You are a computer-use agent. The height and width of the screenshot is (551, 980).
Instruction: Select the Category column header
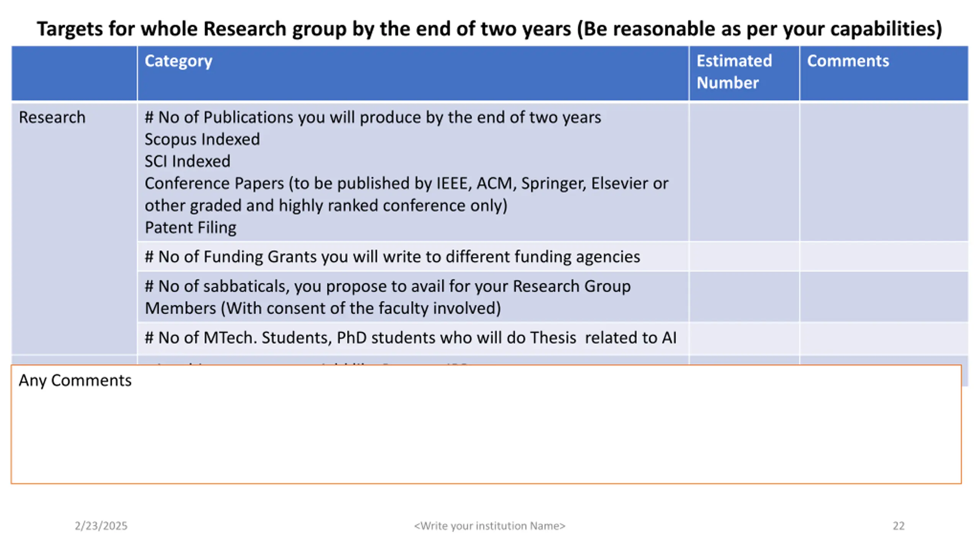coord(413,73)
